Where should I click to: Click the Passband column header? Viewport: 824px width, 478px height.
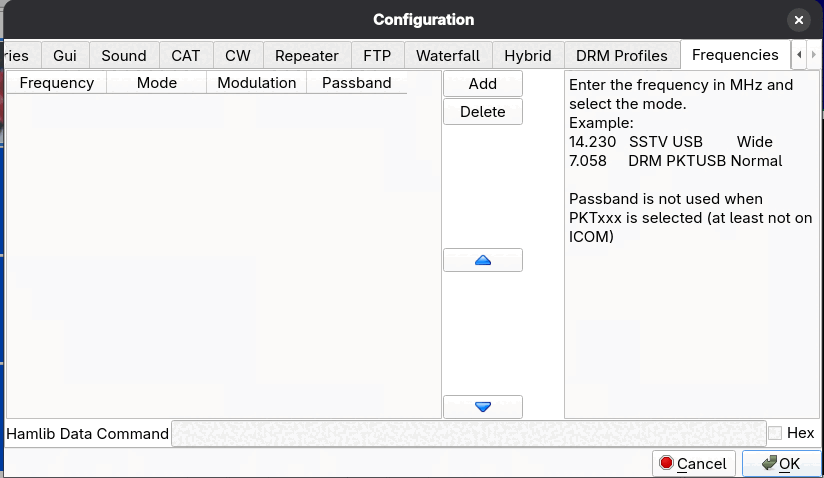click(x=356, y=83)
